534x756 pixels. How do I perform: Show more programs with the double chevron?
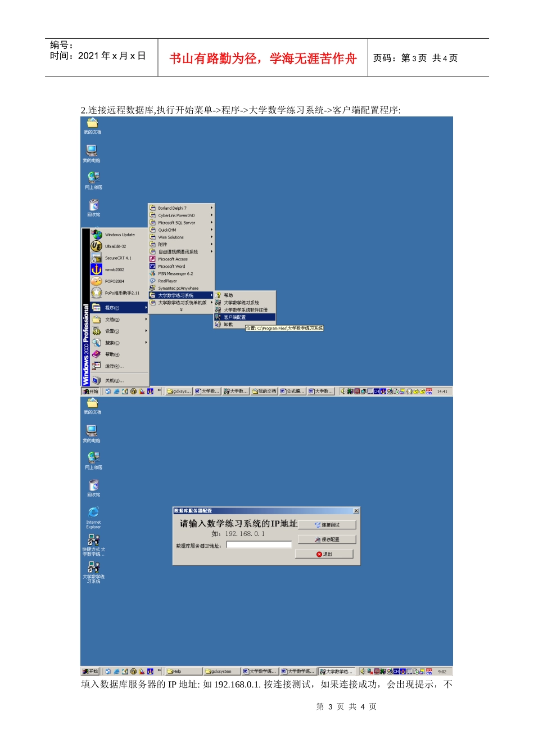(181, 310)
